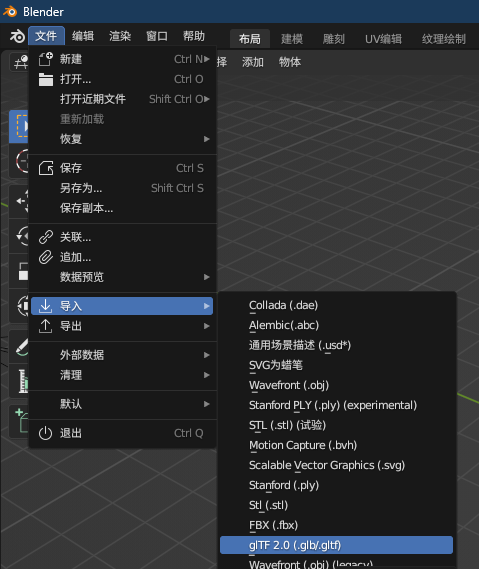Click the 关联 link chain icon

(x=46, y=237)
